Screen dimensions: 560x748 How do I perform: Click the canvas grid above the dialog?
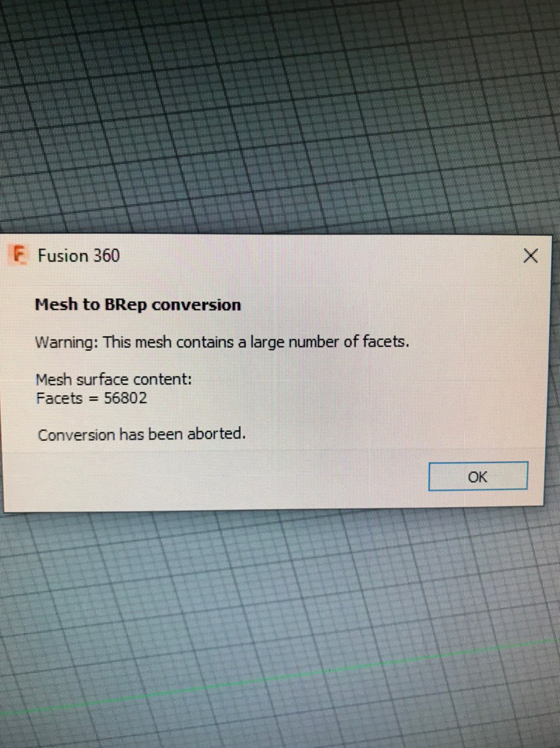(x=280, y=117)
